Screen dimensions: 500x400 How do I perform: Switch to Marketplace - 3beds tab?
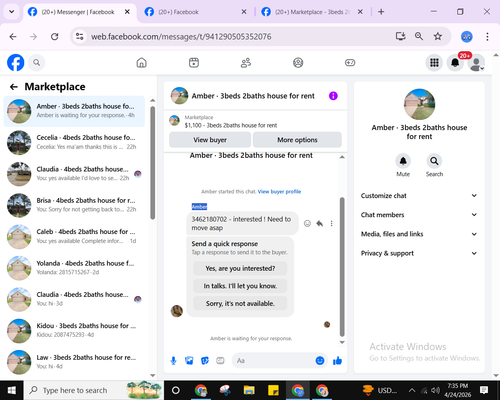[x=312, y=12]
